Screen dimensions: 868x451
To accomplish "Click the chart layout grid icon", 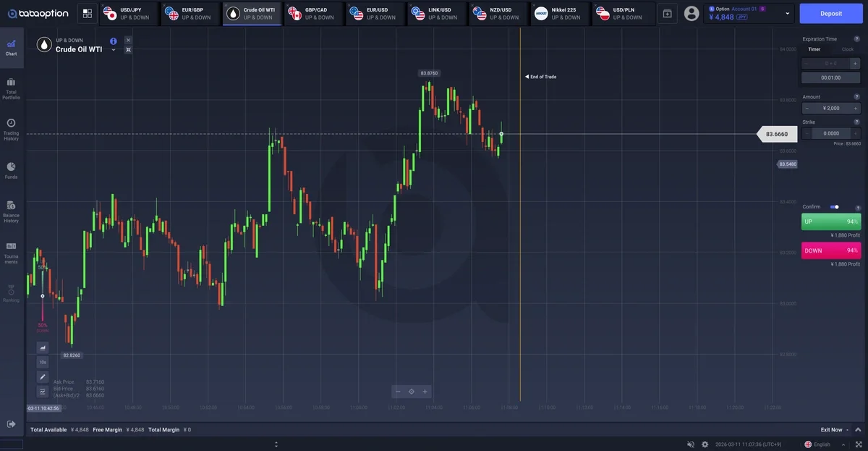I will [88, 13].
